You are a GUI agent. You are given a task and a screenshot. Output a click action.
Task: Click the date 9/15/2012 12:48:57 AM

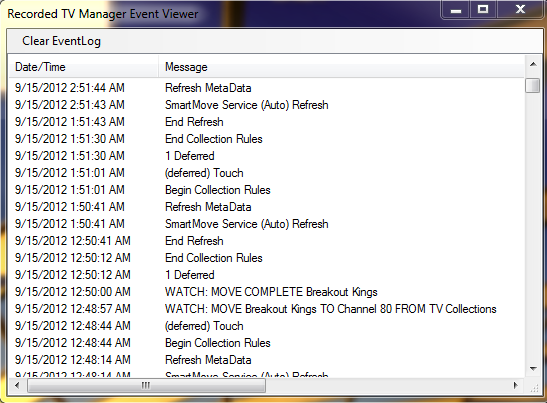(73, 309)
